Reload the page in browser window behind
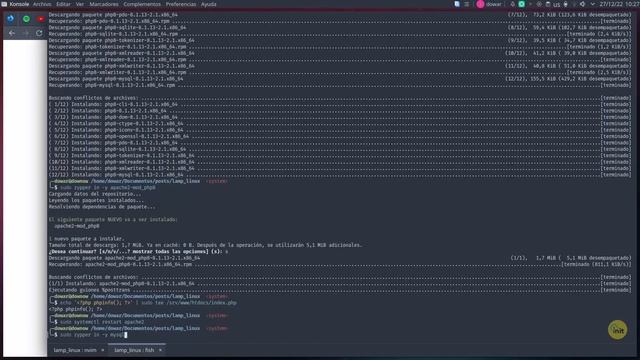Viewport: 640px width, 360px height. tap(39, 33)
